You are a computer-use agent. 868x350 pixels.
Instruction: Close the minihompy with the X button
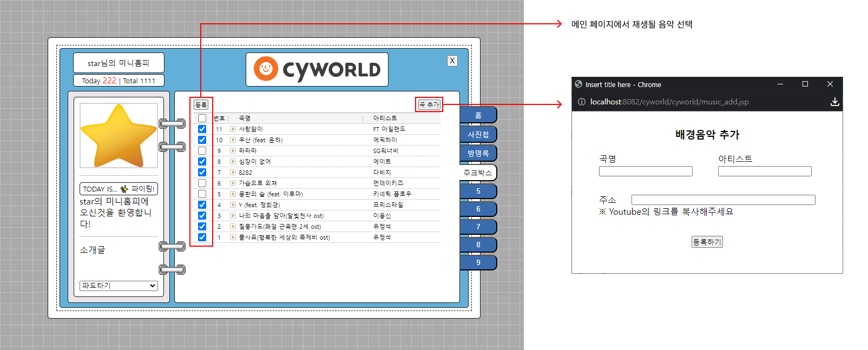click(x=452, y=61)
